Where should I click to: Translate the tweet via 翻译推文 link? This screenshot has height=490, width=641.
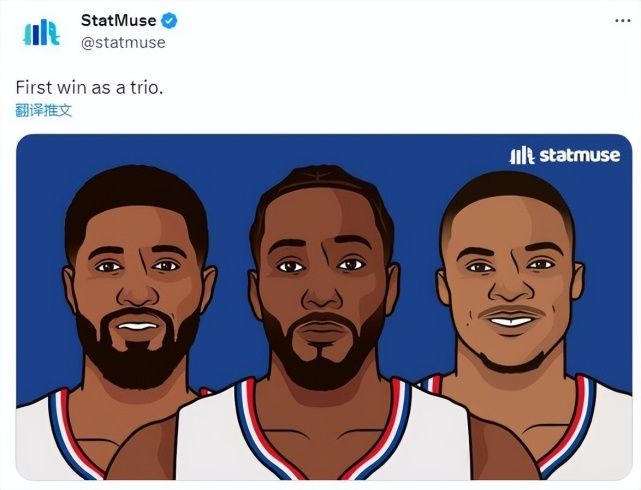(x=44, y=110)
